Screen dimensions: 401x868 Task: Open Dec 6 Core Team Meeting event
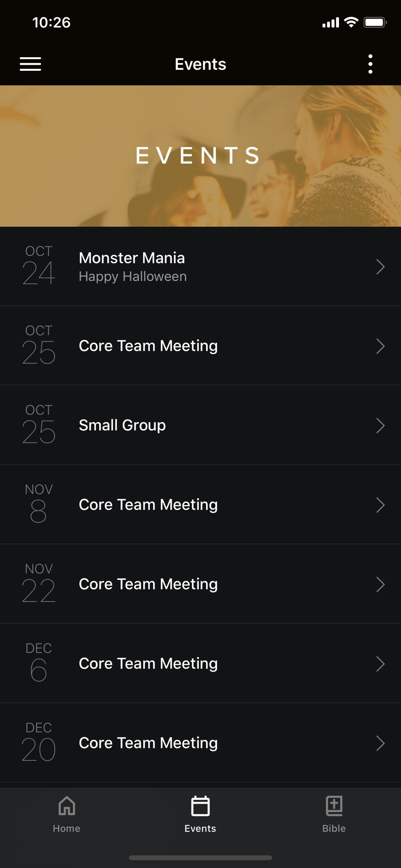tap(200, 664)
